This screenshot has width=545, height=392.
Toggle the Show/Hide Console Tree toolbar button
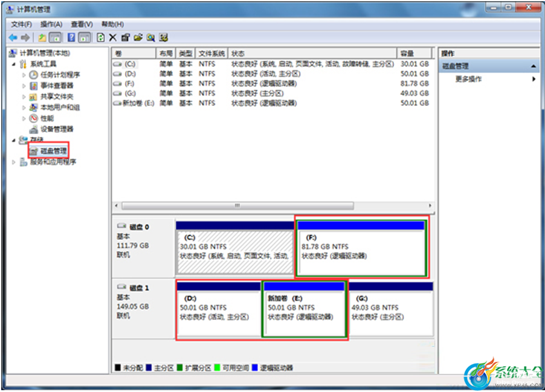55,37
